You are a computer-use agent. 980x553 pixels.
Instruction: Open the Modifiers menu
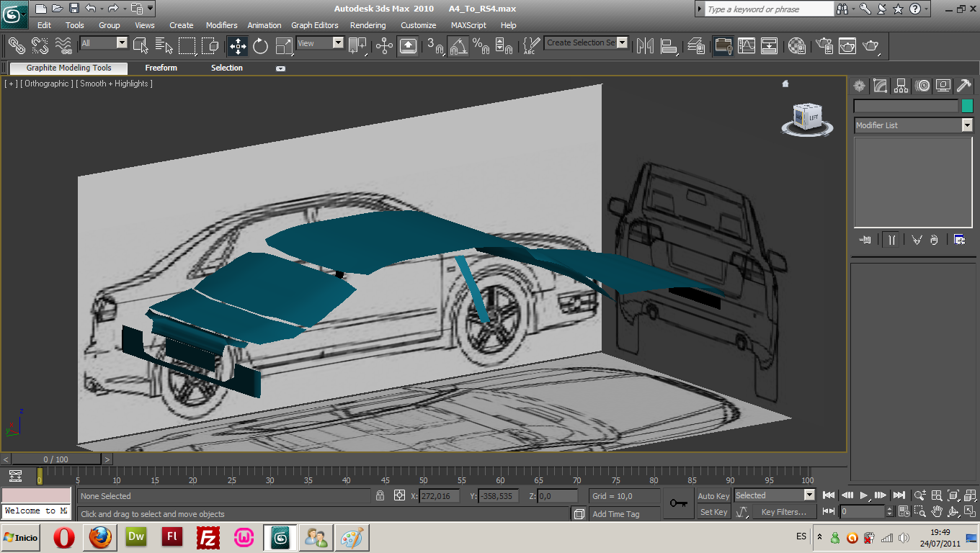click(221, 25)
